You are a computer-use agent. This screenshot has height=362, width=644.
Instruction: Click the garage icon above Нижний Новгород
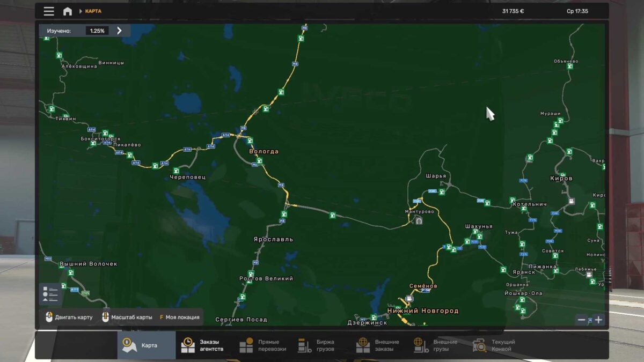tap(409, 299)
